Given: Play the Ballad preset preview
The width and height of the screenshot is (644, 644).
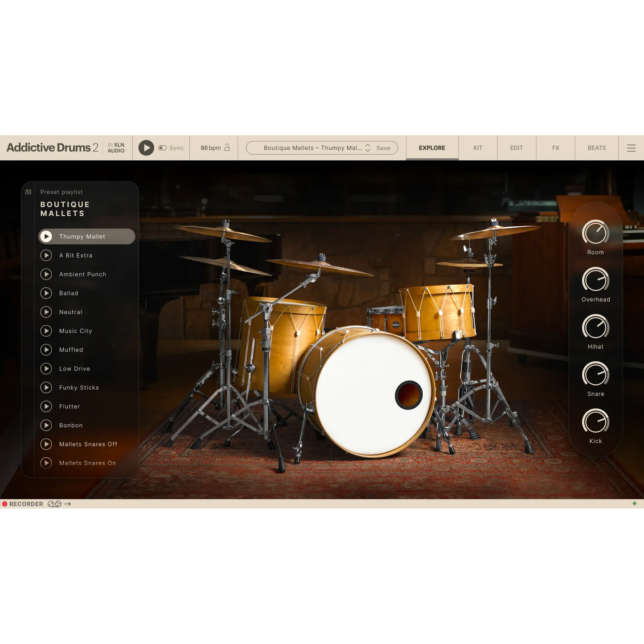Looking at the screenshot, I should 46,293.
